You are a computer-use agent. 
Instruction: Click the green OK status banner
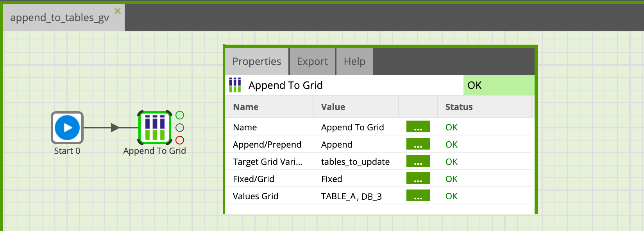[x=498, y=85]
